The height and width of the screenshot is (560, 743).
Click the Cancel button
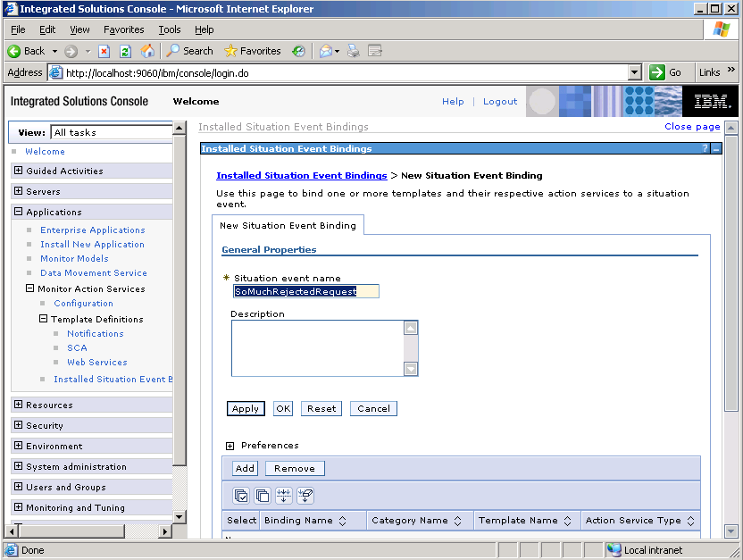pyautogui.click(x=373, y=409)
